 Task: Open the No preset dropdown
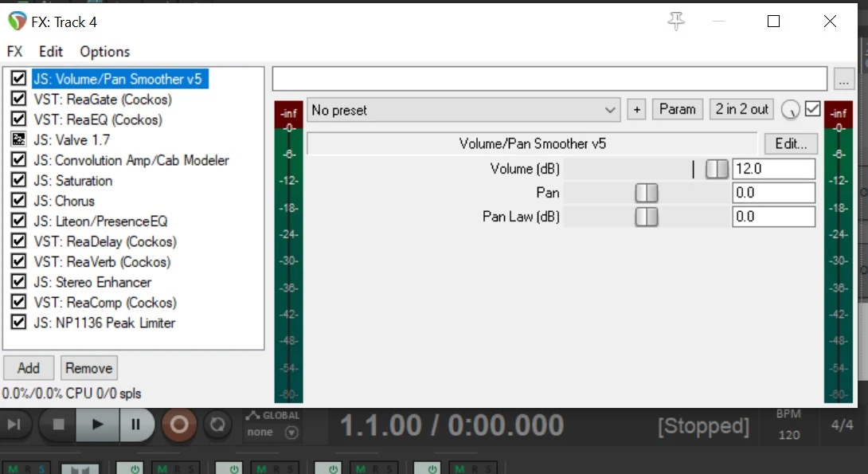[x=463, y=110]
